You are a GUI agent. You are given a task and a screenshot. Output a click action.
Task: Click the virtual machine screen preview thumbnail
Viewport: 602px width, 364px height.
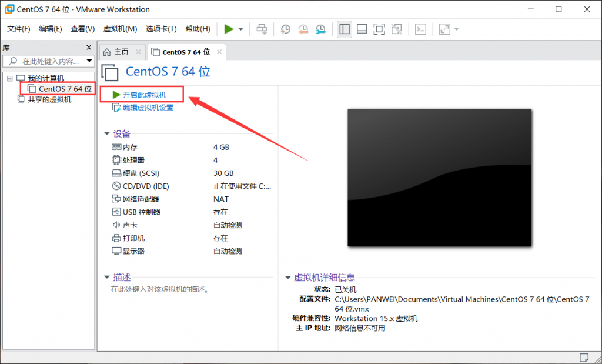coord(440,178)
